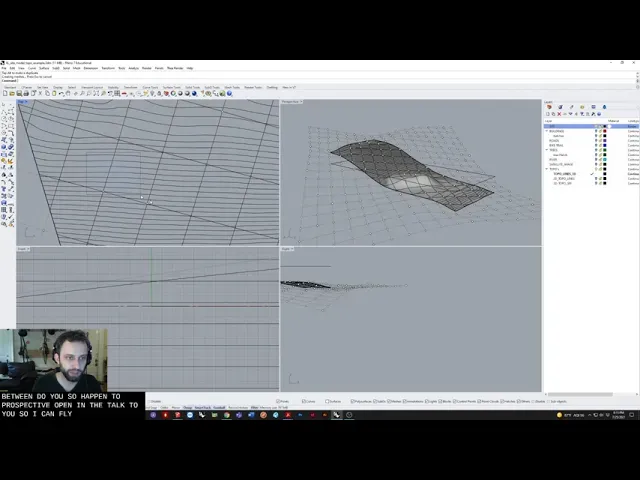This screenshot has height=480, width=640.
Task: Collapse the BUILDINGS layer tree
Action: tap(546, 131)
